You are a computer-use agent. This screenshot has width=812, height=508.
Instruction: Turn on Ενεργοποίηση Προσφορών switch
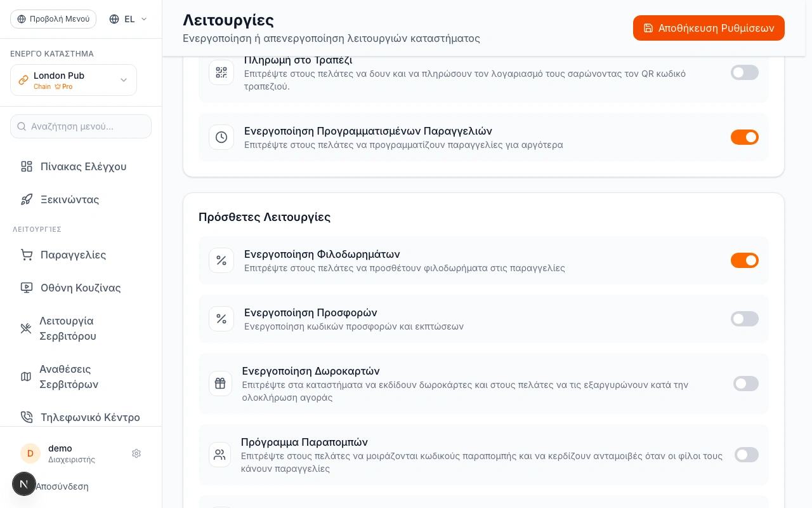pyautogui.click(x=745, y=319)
